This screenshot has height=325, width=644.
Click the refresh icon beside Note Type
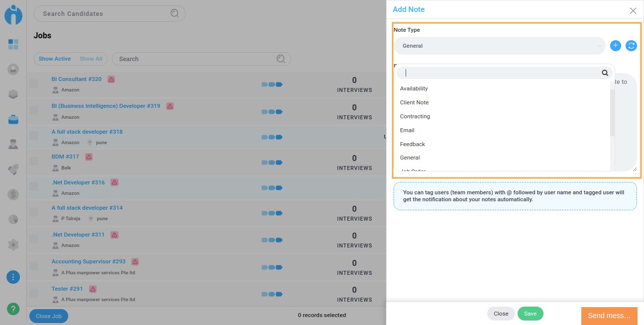(x=631, y=46)
